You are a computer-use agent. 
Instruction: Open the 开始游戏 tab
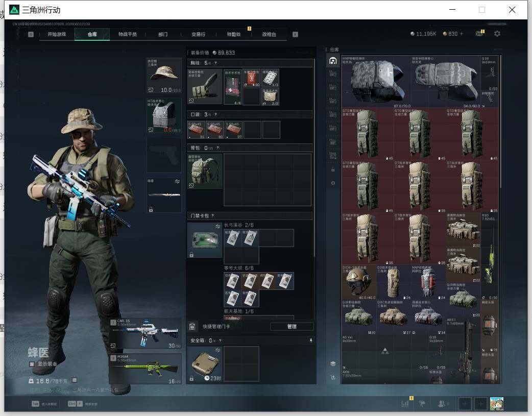coord(57,34)
